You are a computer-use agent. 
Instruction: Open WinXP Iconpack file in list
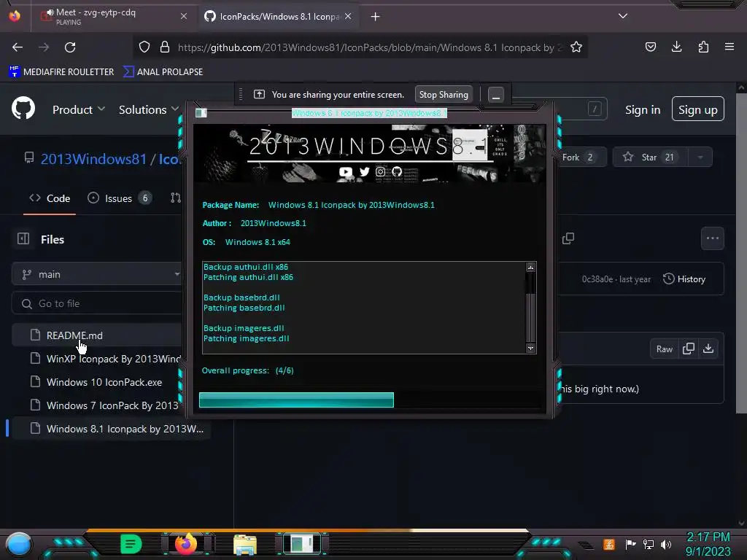(x=97, y=359)
